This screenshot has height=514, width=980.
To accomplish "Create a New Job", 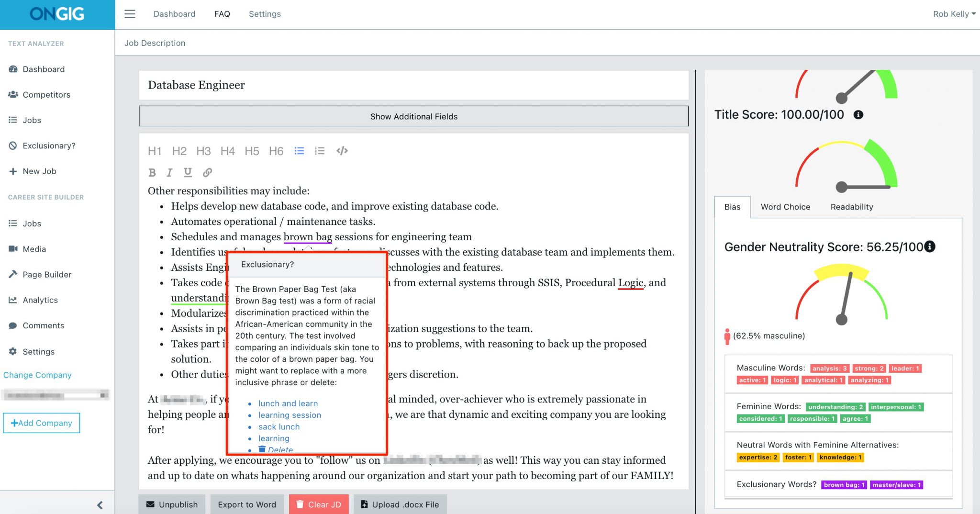I will [x=39, y=171].
